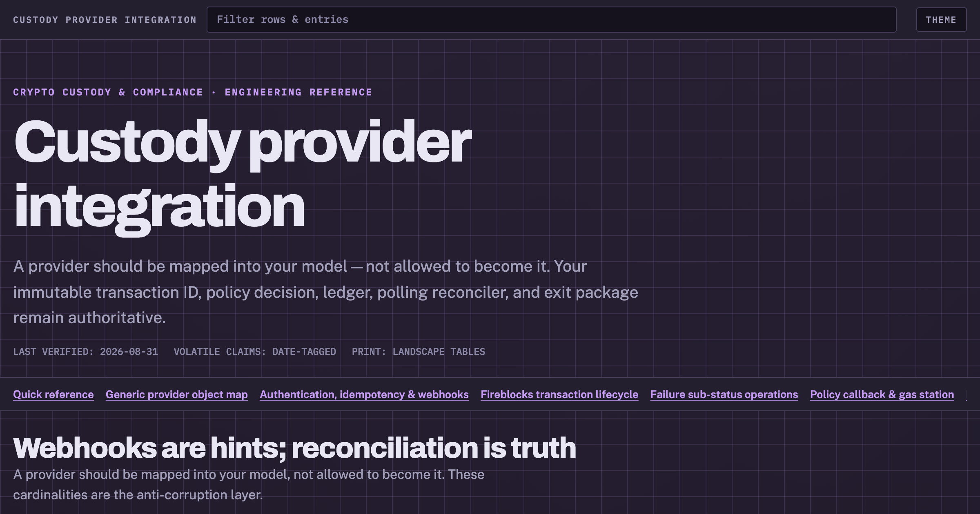Image resolution: width=980 pixels, height=514 pixels.
Task: Click the cut-off nav link after Policy callback
Action: coord(967,394)
